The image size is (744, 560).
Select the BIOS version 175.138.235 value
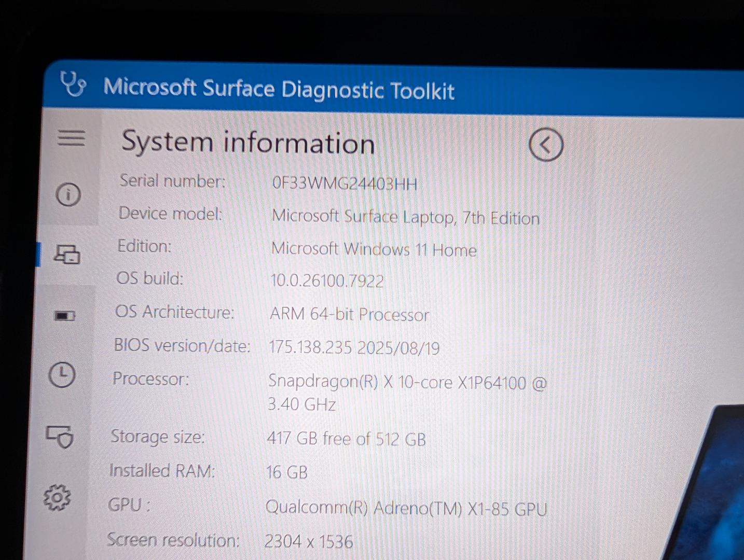click(x=310, y=347)
